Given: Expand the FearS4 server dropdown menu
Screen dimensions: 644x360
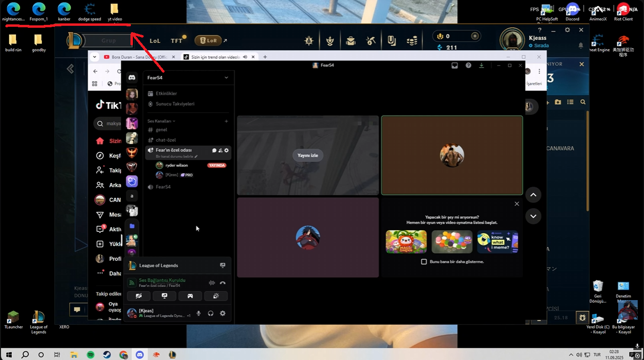Looking at the screenshot, I should coord(226,77).
